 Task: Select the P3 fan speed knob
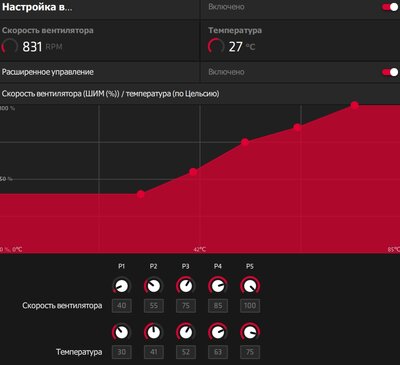point(186,286)
